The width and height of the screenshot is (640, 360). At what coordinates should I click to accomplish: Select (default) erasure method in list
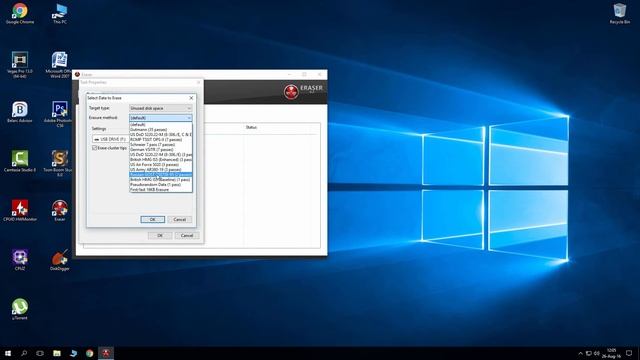tap(160, 124)
